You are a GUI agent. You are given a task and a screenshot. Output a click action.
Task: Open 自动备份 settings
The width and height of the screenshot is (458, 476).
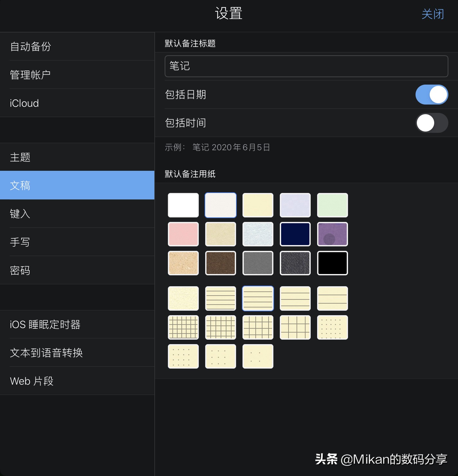click(x=77, y=46)
